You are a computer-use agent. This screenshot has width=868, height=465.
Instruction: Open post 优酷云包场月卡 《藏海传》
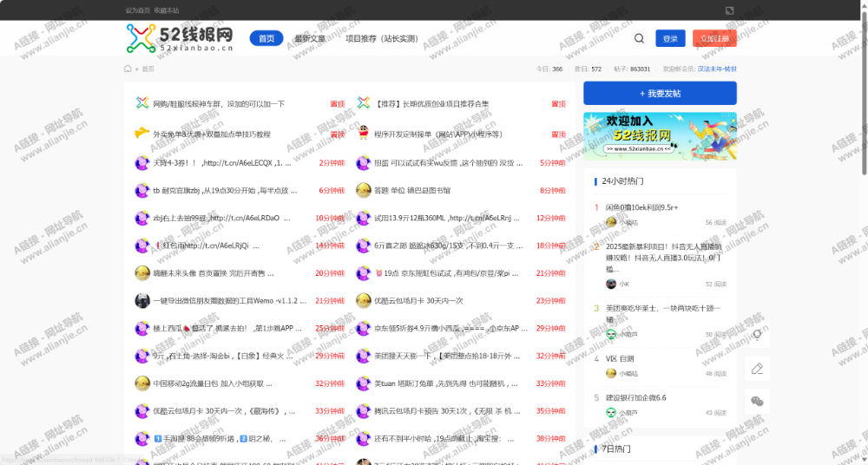(x=224, y=411)
